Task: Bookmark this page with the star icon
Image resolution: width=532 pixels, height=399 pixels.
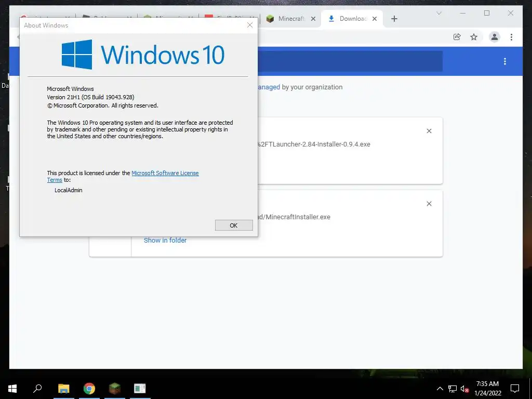Action: [474, 37]
